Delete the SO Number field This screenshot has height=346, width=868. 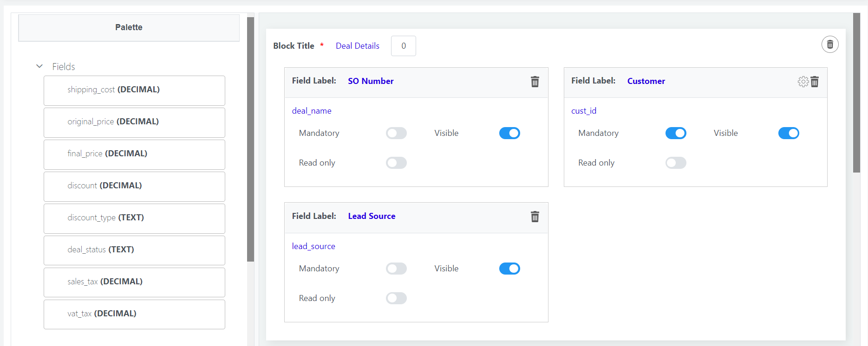535,82
